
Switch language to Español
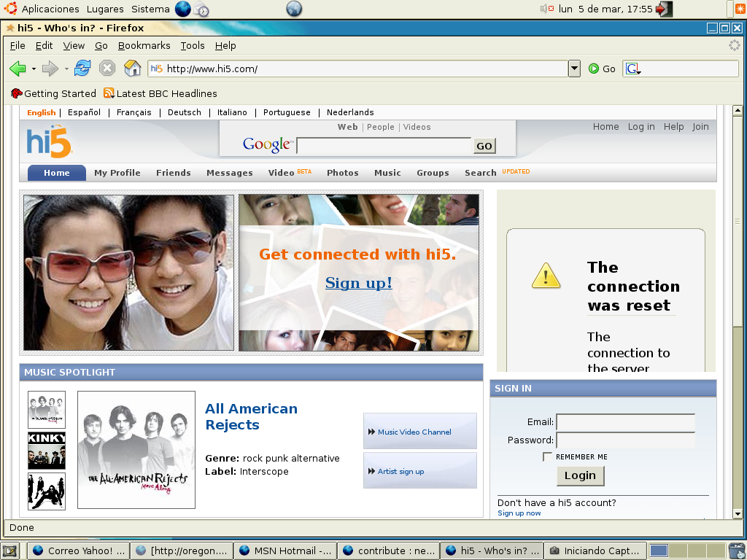pos(84,112)
